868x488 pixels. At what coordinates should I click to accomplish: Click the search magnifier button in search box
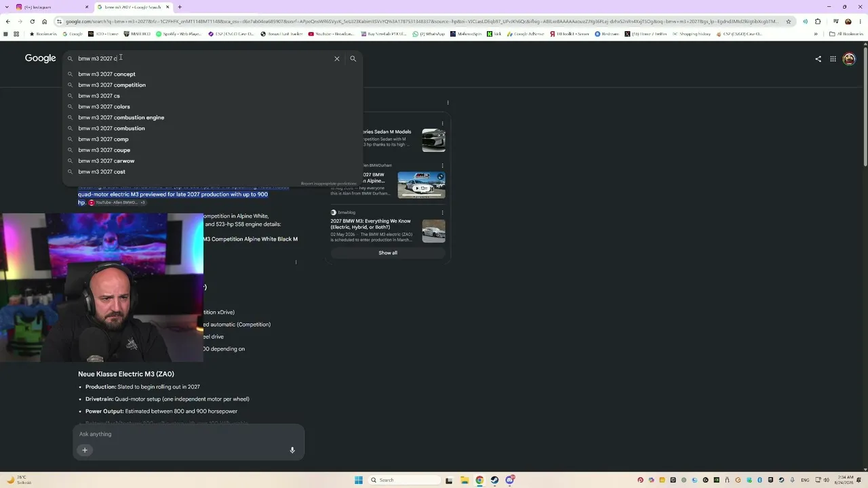click(353, 58)
